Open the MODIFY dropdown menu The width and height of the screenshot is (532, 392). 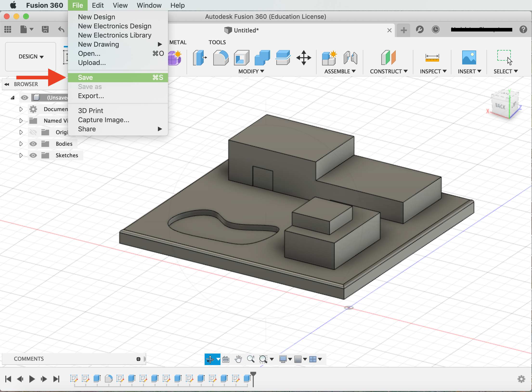point(251,71)
